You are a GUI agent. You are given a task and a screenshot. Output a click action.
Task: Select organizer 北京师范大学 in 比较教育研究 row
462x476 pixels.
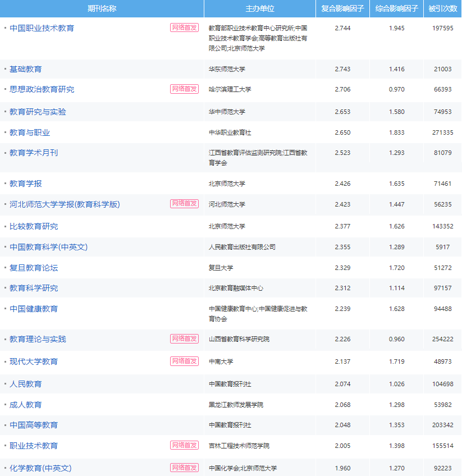click(x=227, y=226)
